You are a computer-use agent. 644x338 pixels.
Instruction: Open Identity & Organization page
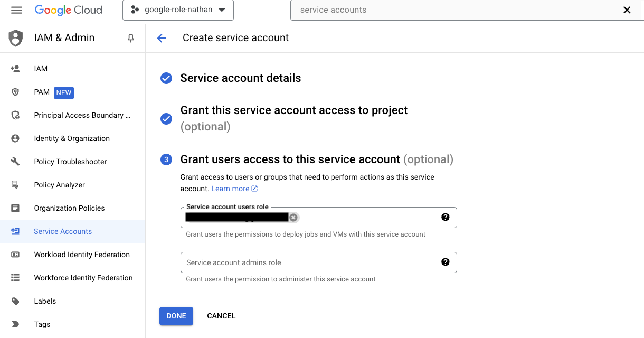tap(72, 138)
